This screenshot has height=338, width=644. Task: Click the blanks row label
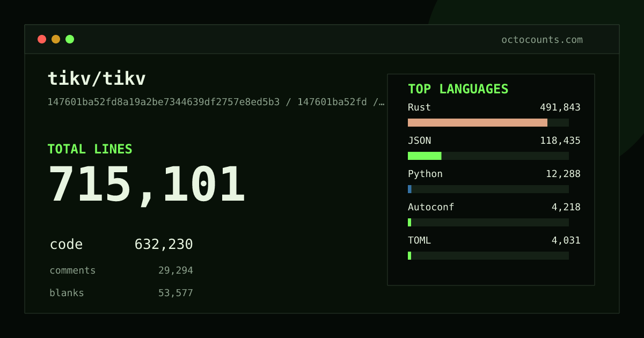click(67, 293)
